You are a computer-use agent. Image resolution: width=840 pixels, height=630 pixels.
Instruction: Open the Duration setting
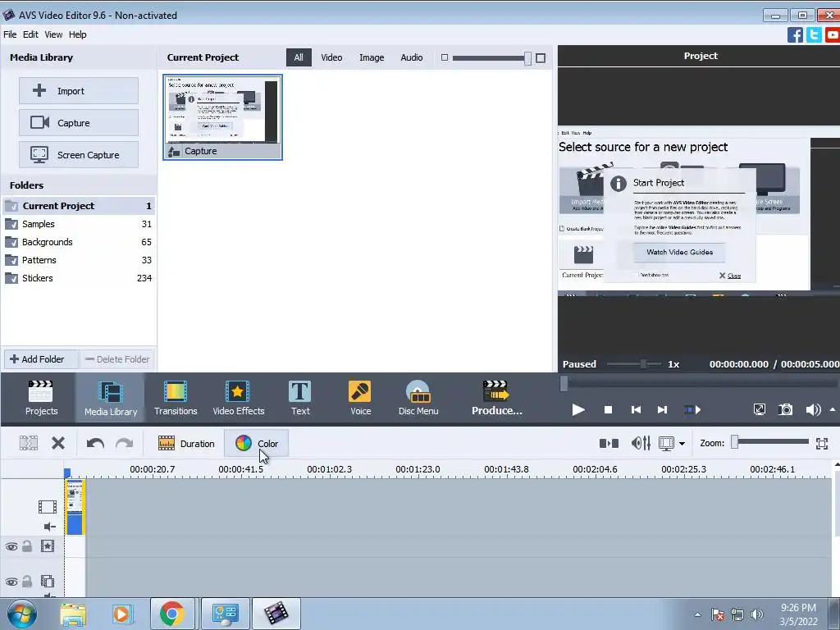[x=186, y=444]
